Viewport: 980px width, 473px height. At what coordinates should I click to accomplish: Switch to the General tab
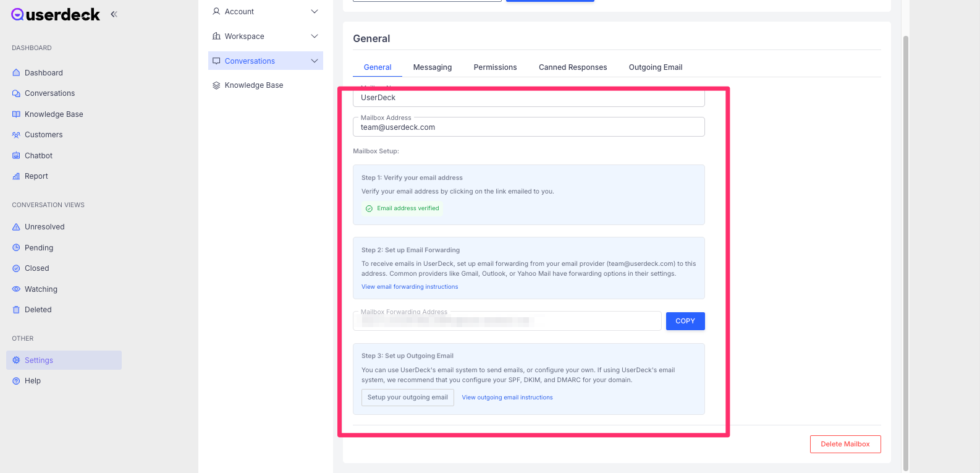[x=378, y=67]
